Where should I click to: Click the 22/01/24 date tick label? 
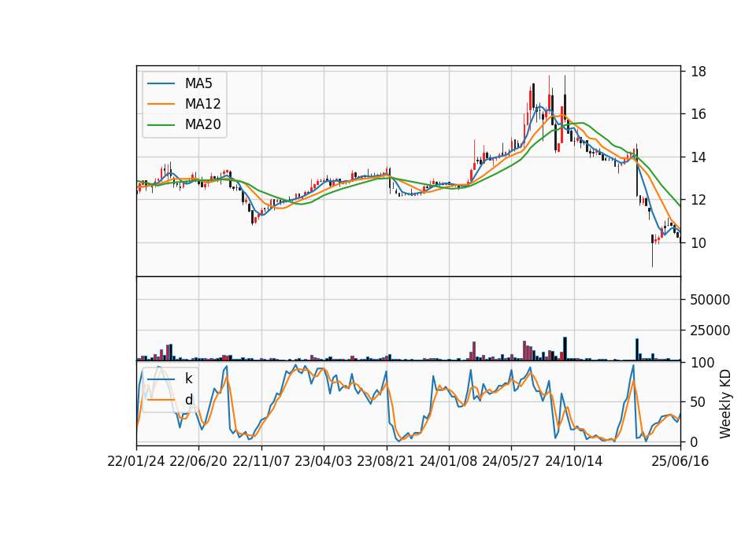[x=136, y=461]
